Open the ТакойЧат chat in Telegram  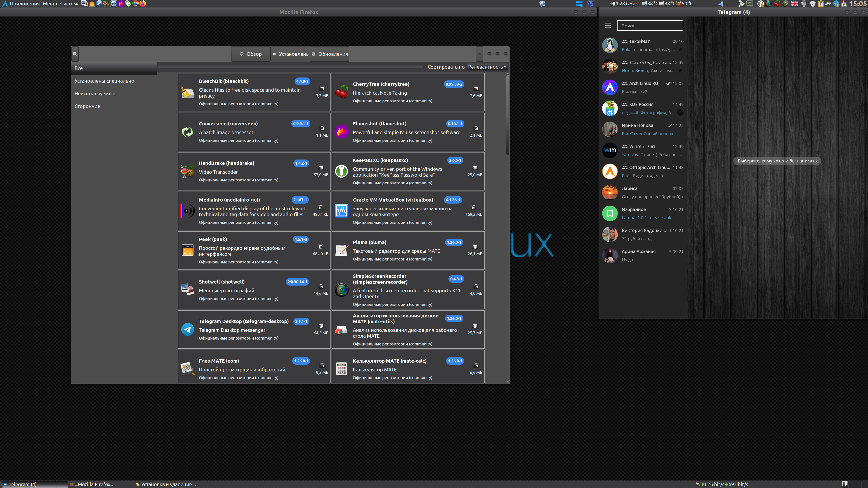(643, 45)
